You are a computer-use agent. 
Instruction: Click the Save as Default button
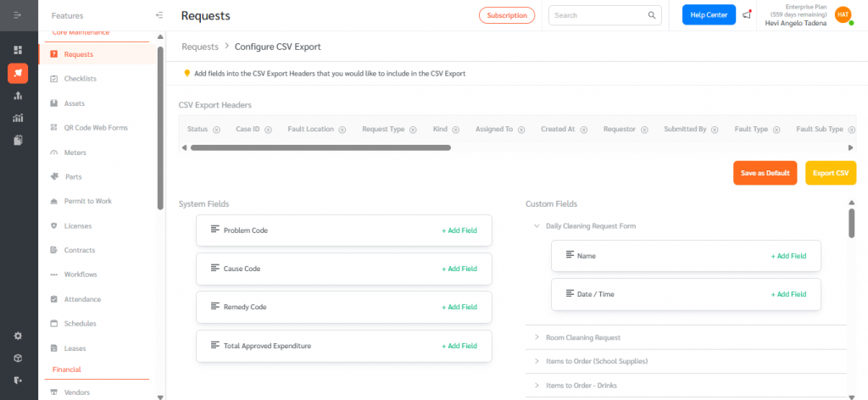pyautogui.click(x=765, y=173)
